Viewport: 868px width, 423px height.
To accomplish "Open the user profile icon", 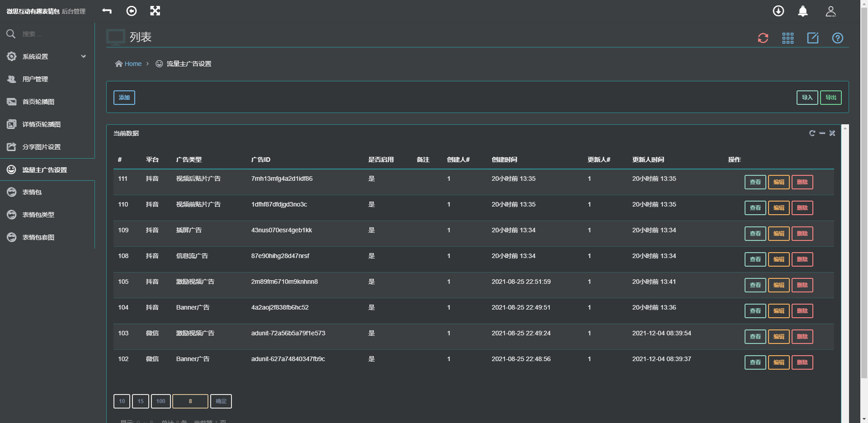I will (x=830, y=11).
